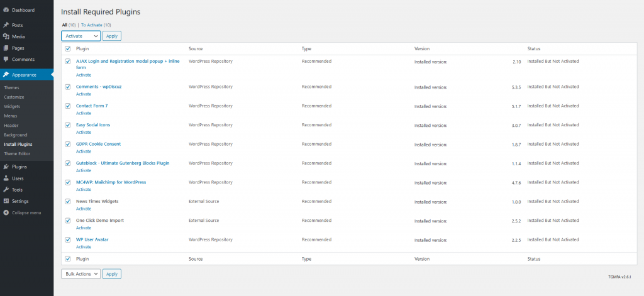The height and width of the screenshot is (296, 644).
Task: Click the Status column header at top
Action: (x=533, y=48)
